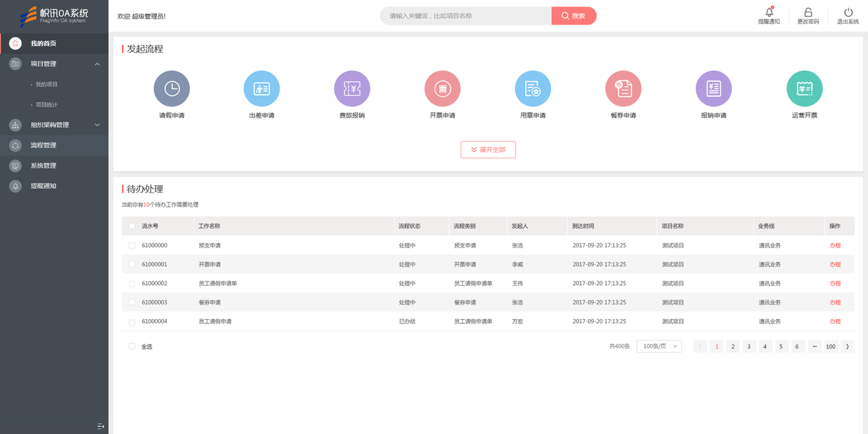Check the row 61000001 checkbox
Viewport: 868px width, 434px height.
click(132, 264)
